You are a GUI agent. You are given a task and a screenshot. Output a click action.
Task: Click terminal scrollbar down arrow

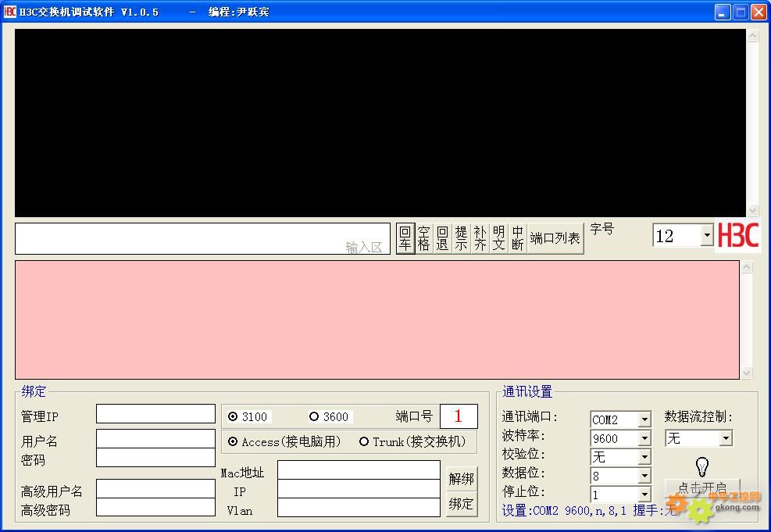click(752, 210)
